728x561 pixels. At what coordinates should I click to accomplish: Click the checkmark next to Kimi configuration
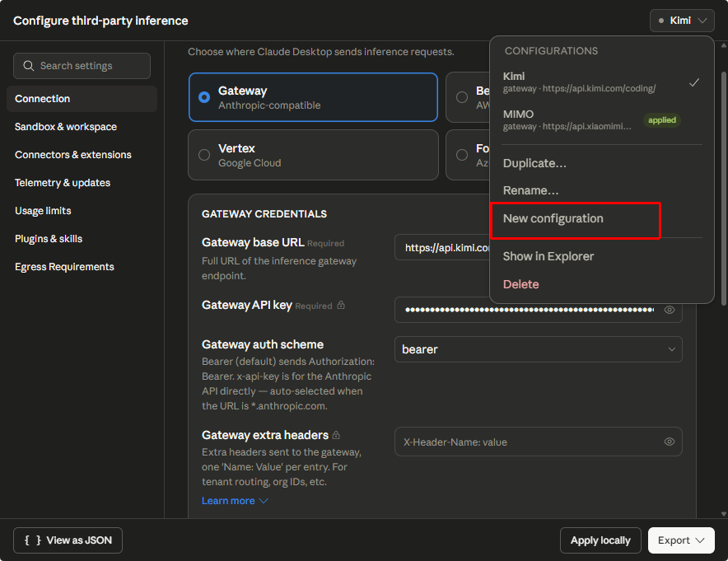(694, 82)
